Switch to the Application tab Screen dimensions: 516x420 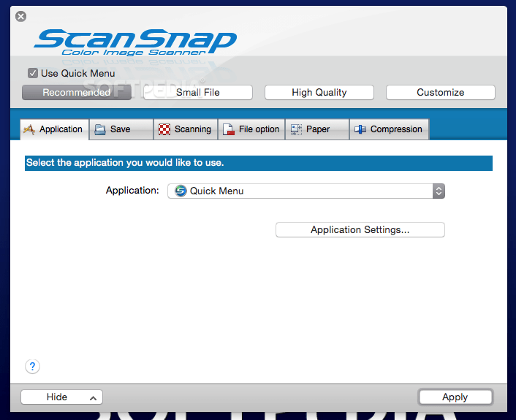[54, 129]
